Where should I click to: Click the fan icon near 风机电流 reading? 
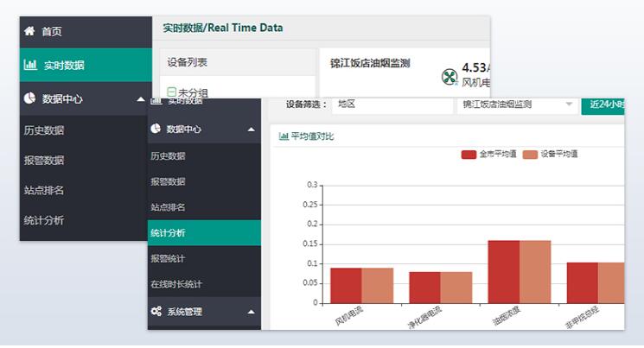click(450, 77)
